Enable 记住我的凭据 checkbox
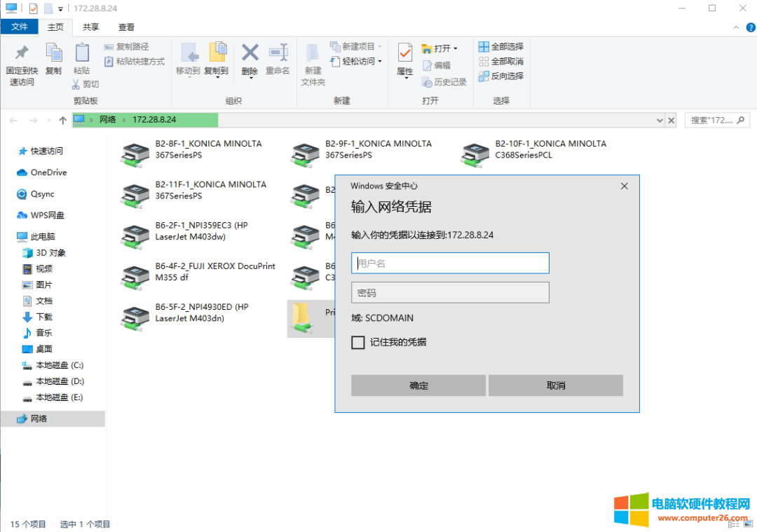Viewport: 757px width, 532px height. click(358, 342)
